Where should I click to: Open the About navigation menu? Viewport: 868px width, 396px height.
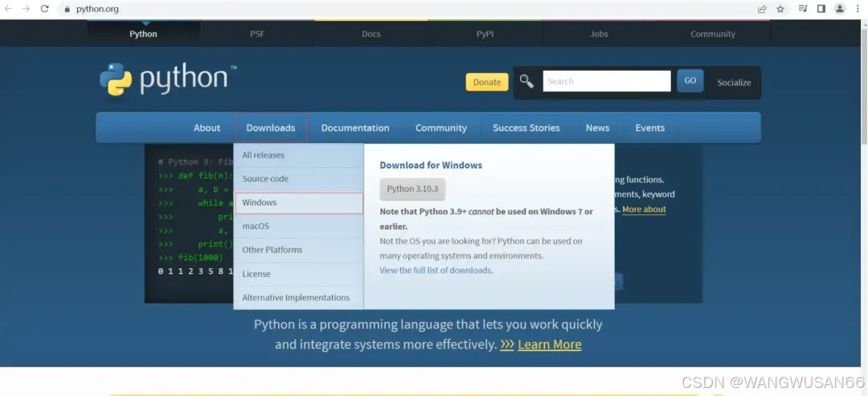point(207,128)
